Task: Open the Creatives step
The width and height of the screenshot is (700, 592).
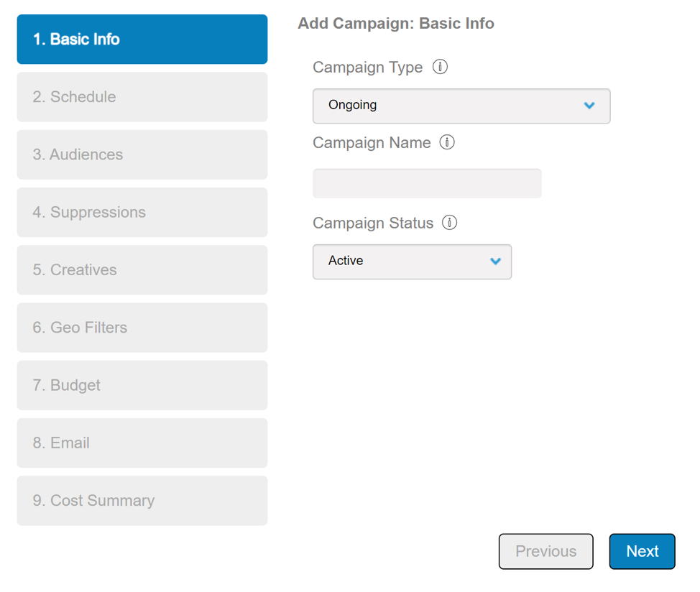Action: [142, 269]
